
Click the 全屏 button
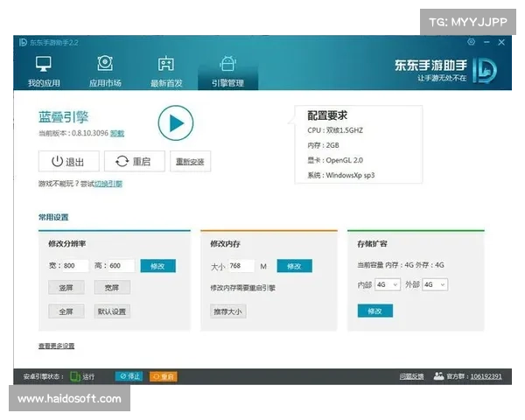[x=66, y=311]
